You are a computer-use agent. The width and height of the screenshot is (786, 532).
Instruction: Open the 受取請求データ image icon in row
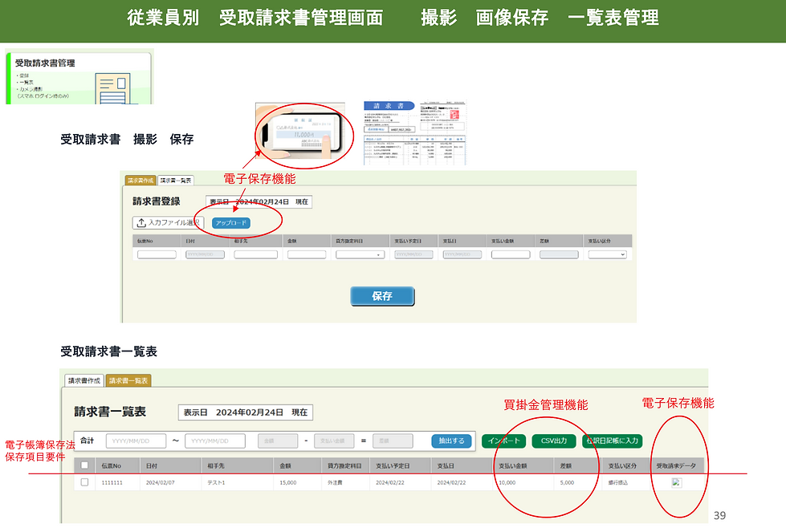[x=676, y=482]
